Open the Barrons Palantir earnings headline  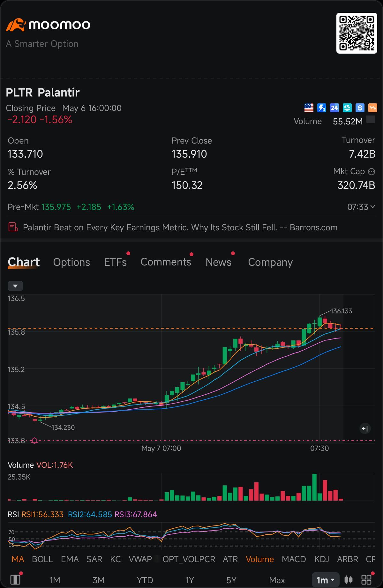click(x=180, y=227)
